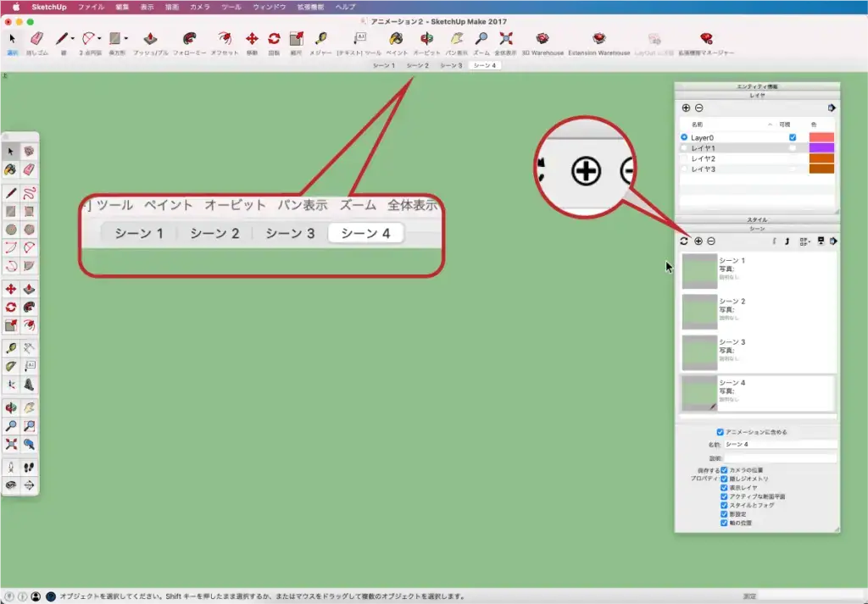Click the Eraser tool in top toolbar
The image size is (868, 604).
tap(36, 39)
